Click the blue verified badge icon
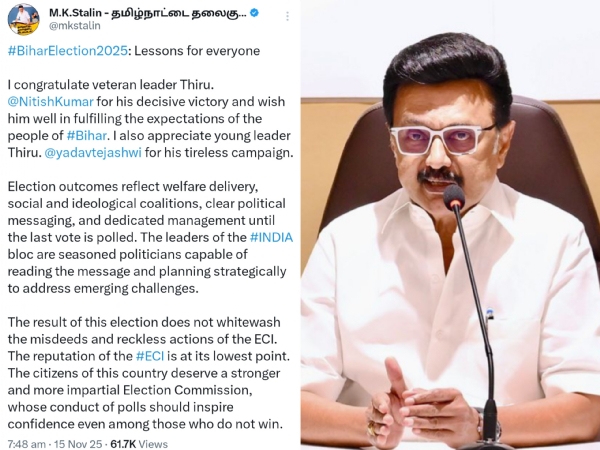Screen dimensions: 600x450 pos(254,13)
